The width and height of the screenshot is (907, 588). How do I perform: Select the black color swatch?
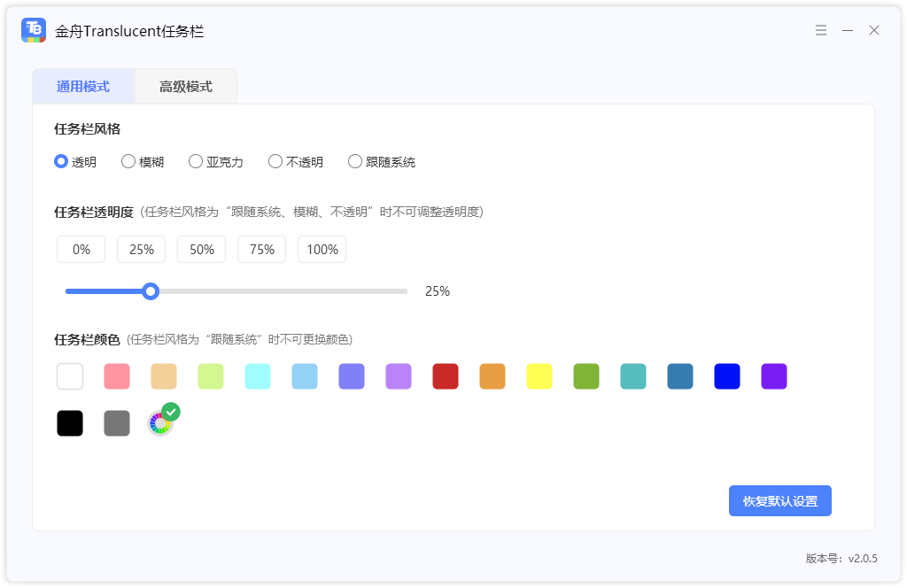click(x=70, y=423)
